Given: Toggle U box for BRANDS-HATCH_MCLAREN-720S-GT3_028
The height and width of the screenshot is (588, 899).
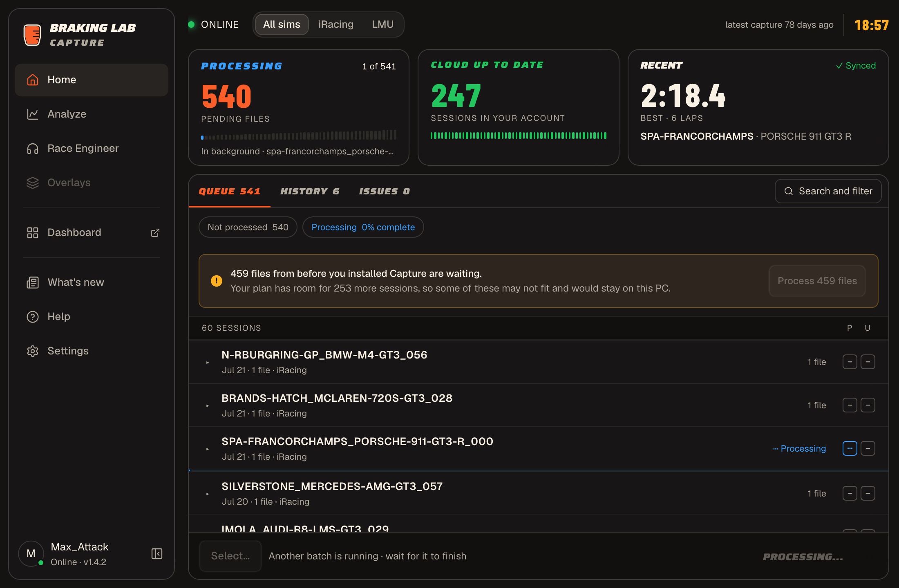Looking at the screenshot, I should pyautogui.click(x=868, y=405).
